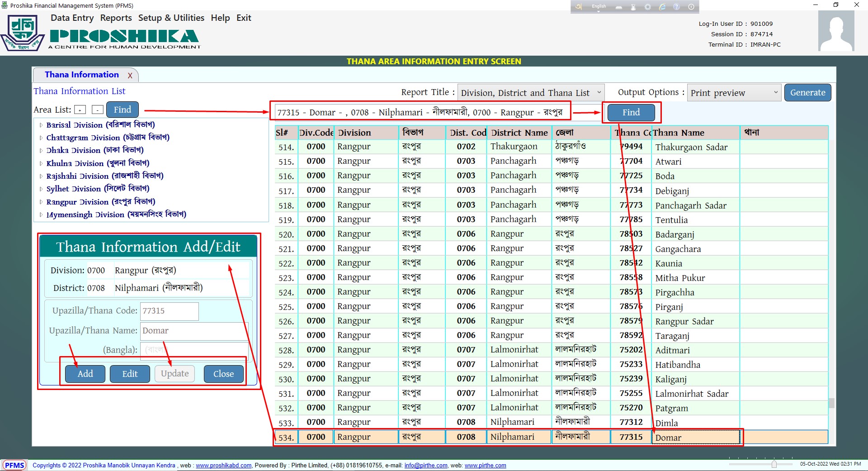Open the Help menu
This screenshot has height=471, width=868.
tap(220, 18)
